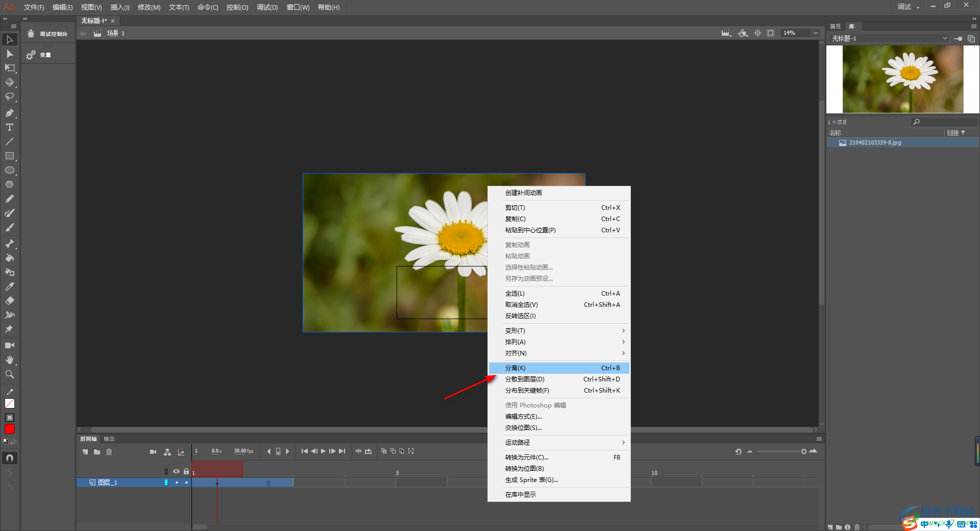Toggle lock all layers padlock icon
The width and height of the screenshot is (980, 531).
[186, 472]
